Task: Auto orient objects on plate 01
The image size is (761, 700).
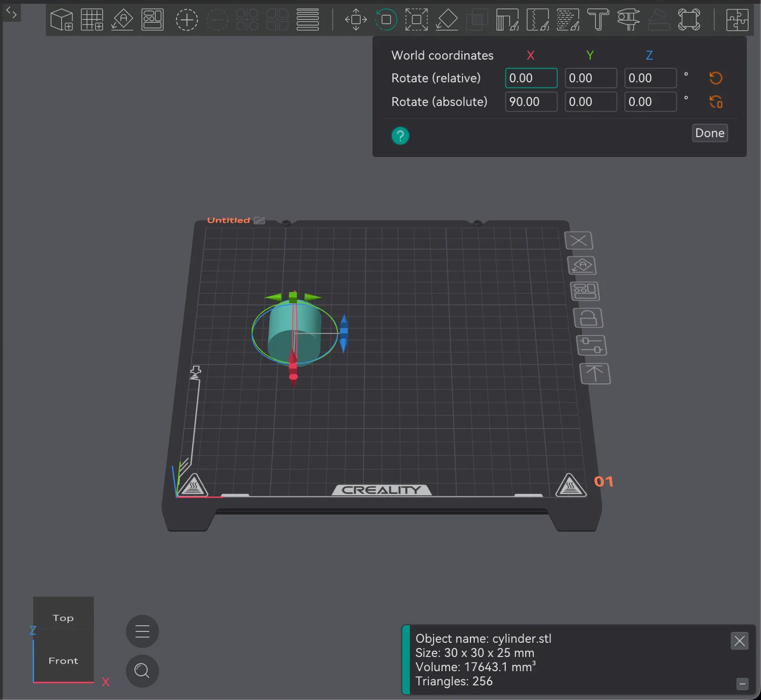Action: pos(582,265)
